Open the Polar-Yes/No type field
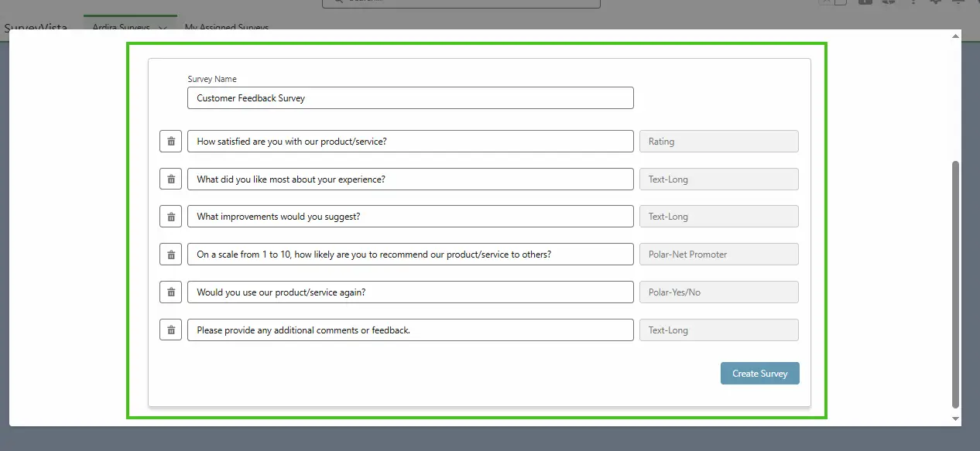The height and width of the screenshot is (451, 980). point(718,292)
